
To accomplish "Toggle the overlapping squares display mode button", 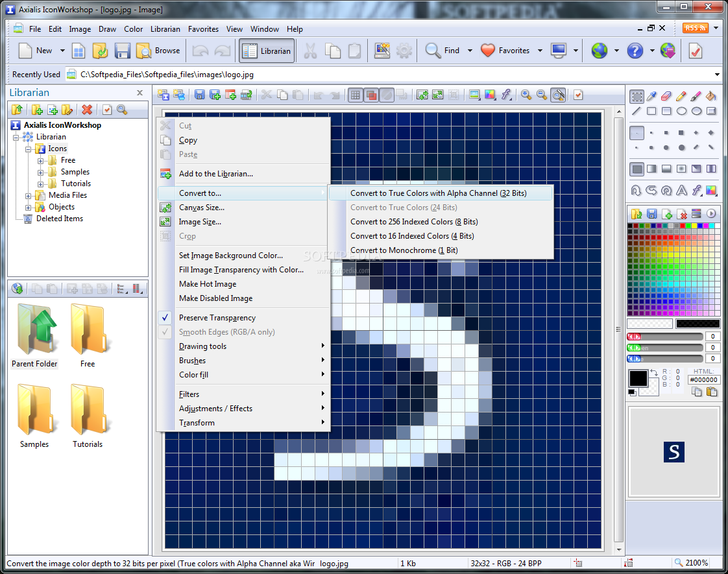I will pos(371,95).
